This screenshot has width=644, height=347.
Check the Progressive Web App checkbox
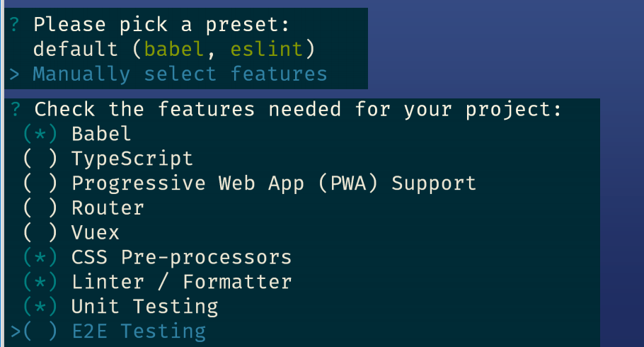(40, 183)
